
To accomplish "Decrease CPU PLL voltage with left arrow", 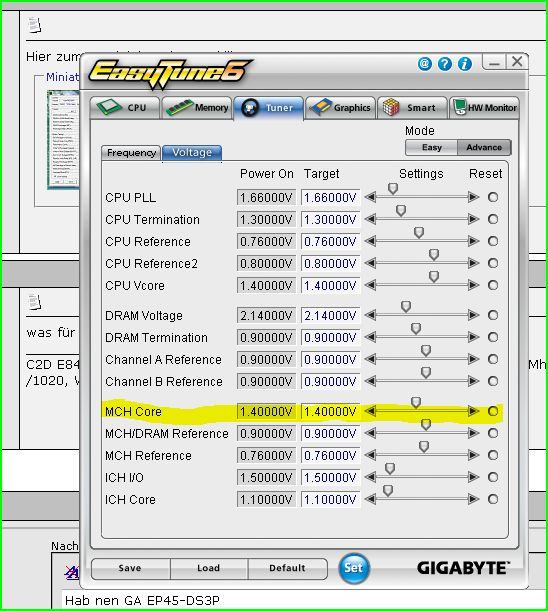I will [x=370, y=197].
